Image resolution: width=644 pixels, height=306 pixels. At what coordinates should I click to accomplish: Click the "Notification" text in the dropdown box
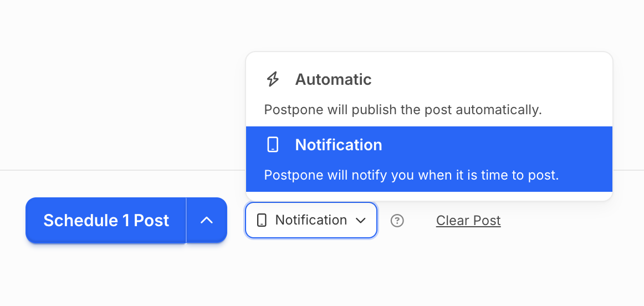[x=311, y=220]
